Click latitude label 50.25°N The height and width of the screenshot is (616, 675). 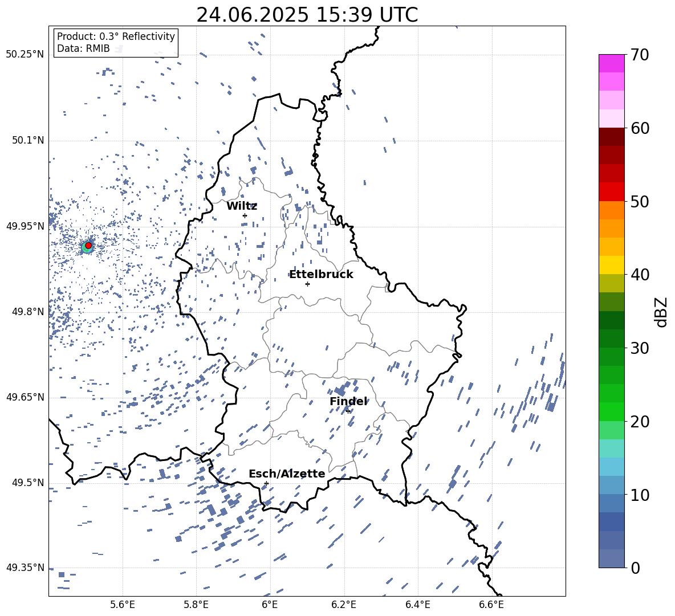(x=25, y=55)
